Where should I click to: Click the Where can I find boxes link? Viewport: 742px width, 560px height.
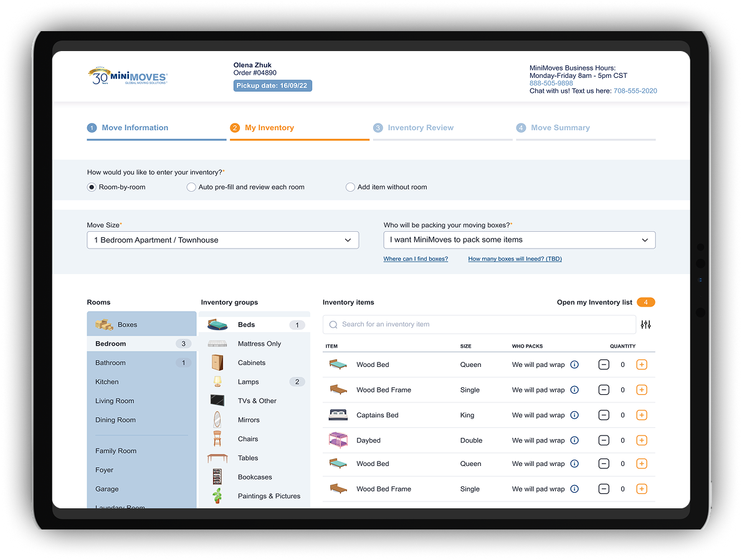pyautogui.click(x=416, y=259)
